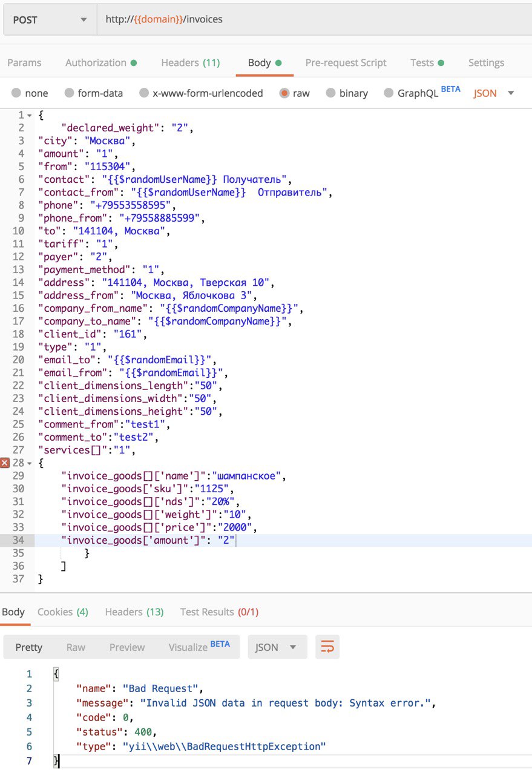Open the Pre-request Script tab
The height and width of the screenshot is (775, 532).
[346, 62]
